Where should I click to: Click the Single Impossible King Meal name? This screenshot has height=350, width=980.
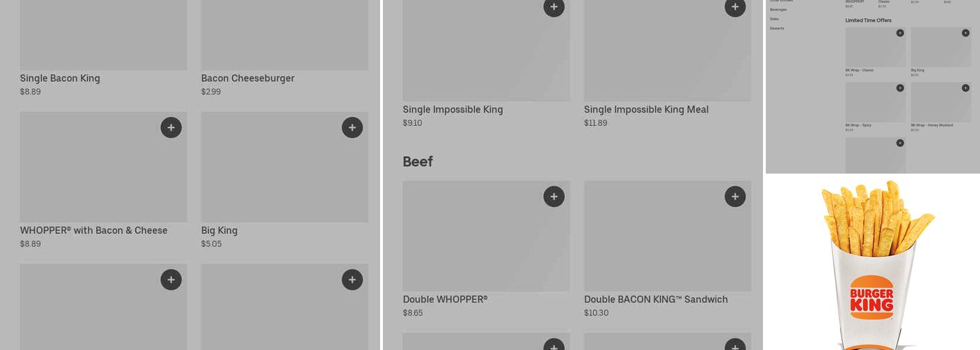[x=646, y=110]
